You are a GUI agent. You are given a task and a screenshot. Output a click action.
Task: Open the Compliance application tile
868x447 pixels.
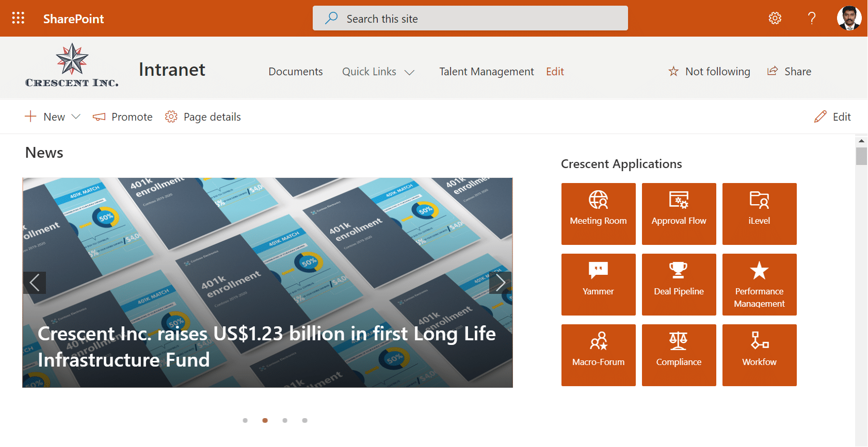coord(679,355)
